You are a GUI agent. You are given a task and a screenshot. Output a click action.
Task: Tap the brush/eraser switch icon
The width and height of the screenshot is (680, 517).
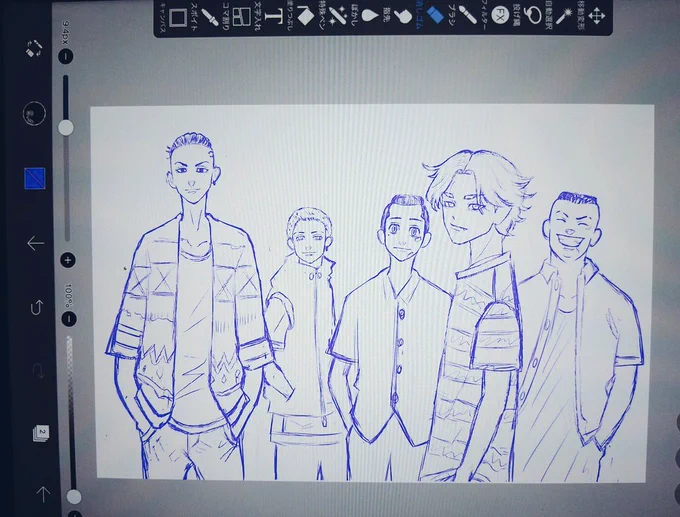pos(35,49)
